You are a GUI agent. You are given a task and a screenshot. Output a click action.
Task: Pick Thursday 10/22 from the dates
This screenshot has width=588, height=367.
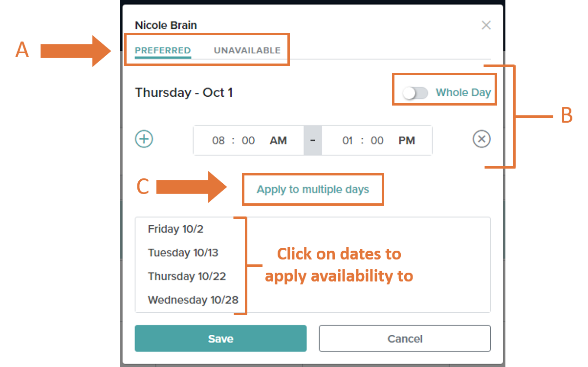(187, 276)
